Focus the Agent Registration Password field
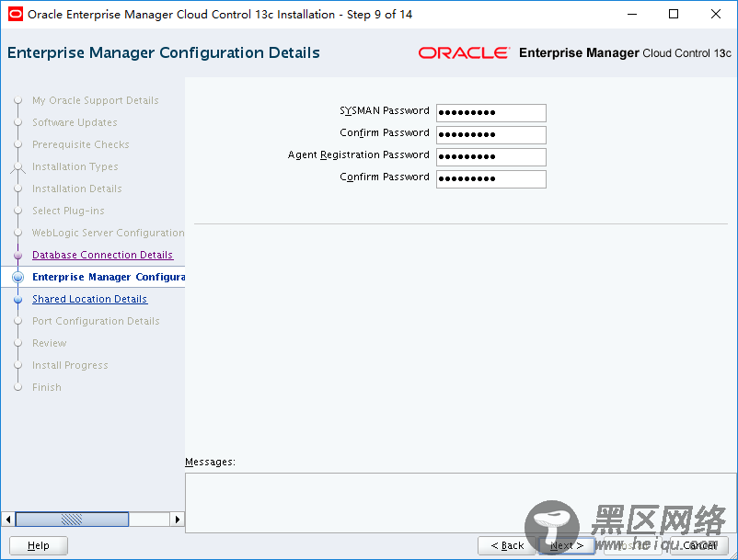 pyautogui.click(x=490, y=157)
